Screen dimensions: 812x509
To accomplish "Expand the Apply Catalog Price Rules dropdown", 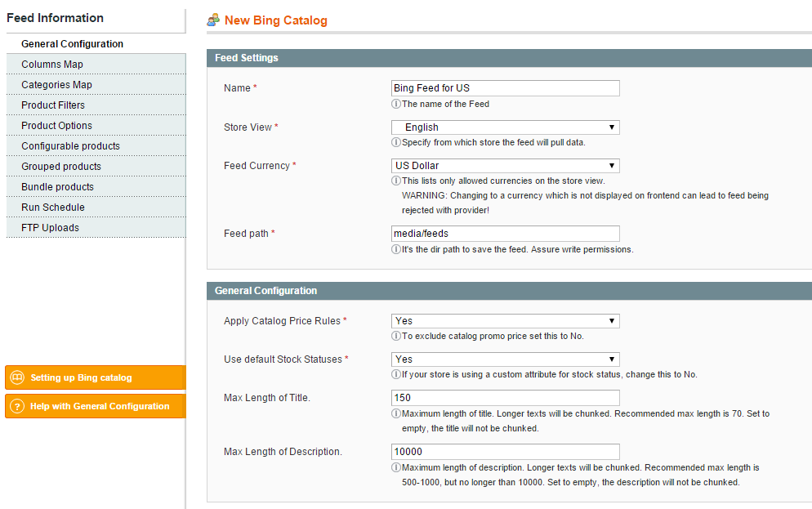I will [506, 320].
